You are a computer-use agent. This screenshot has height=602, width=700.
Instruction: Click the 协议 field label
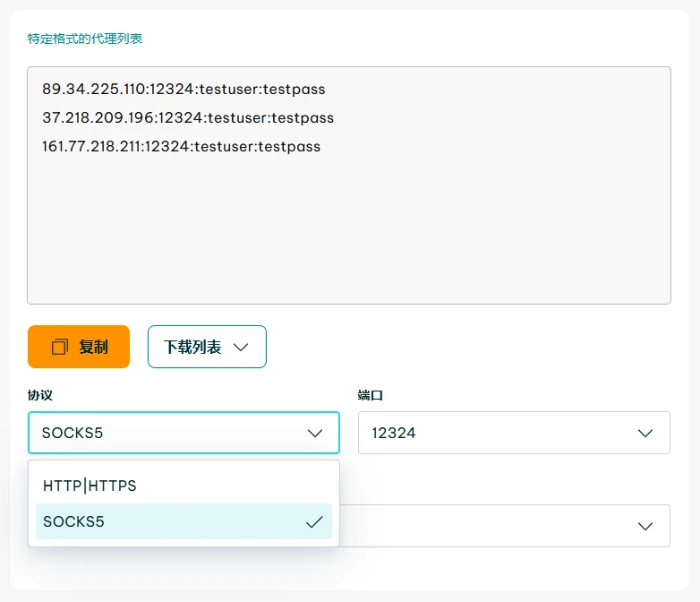(x=40, y=395)
